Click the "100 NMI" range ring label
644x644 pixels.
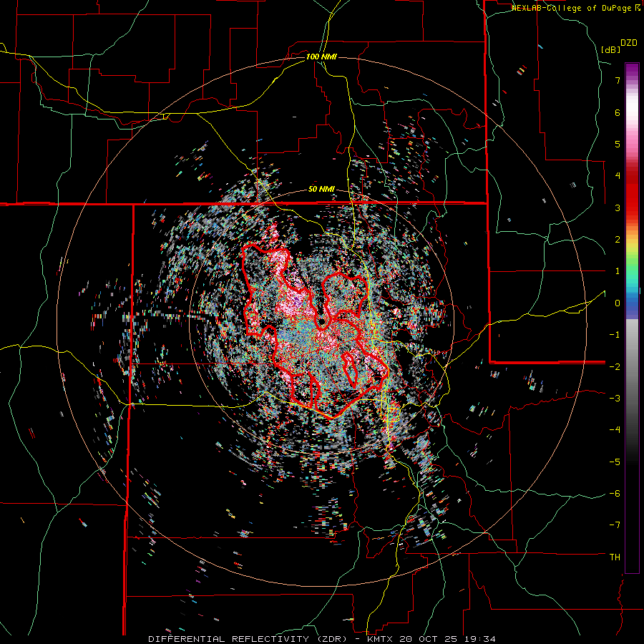(321, 57)
